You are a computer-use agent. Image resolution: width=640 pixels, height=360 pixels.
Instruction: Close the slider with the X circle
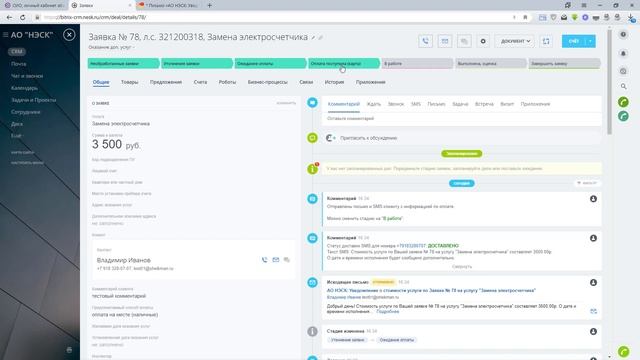coord(69,35)
